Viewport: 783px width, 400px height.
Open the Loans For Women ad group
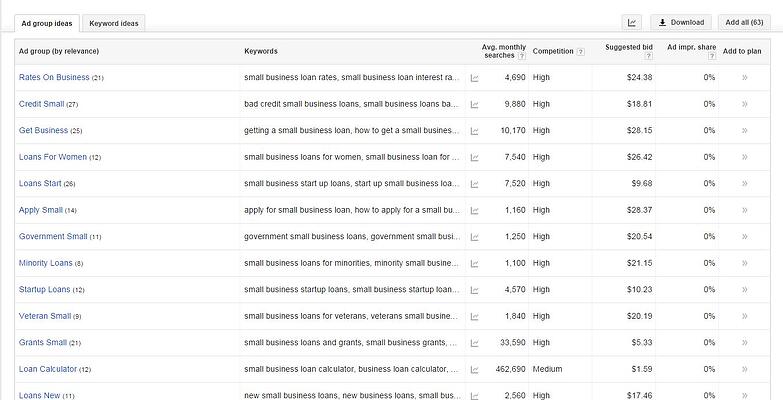pos(53,157)
